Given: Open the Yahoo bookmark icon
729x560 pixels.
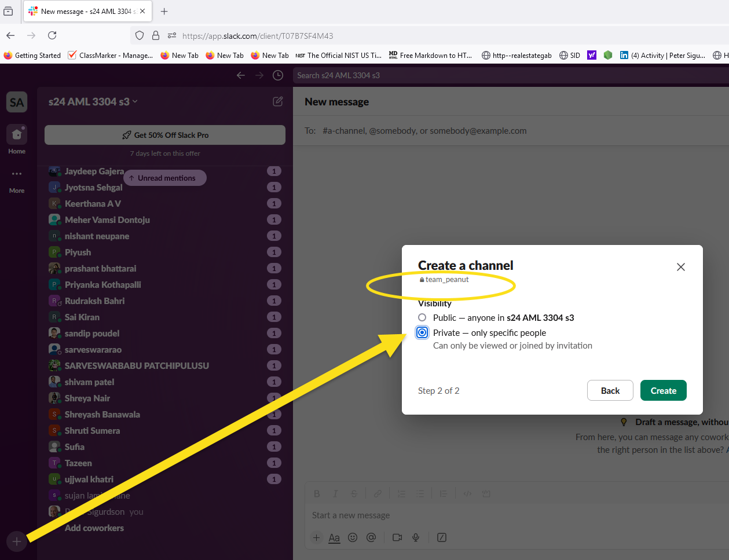Looking at the screenshot, I should click(x=592, y=55).
